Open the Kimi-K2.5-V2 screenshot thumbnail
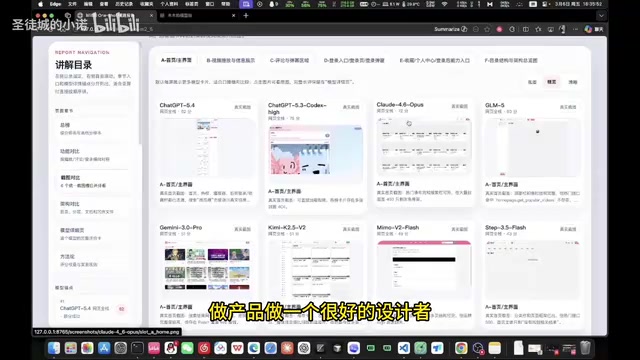This screenshot has height=360, width=640. click(315, 270)
